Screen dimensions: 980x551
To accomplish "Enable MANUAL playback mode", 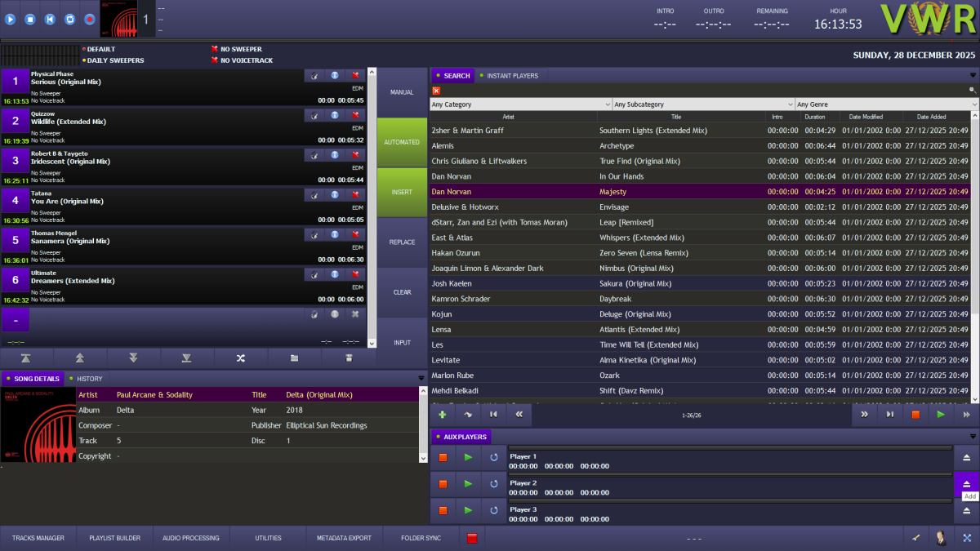I will point(401,92).
